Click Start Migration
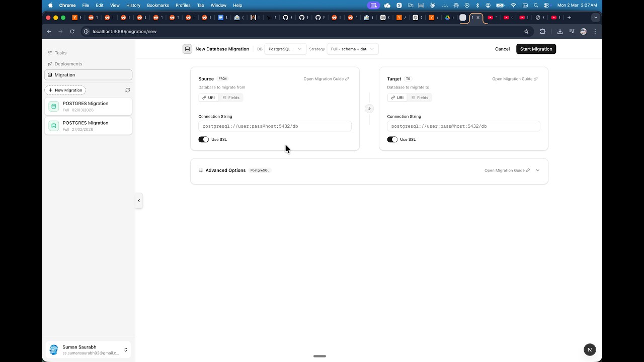 (x=536, y=49)
